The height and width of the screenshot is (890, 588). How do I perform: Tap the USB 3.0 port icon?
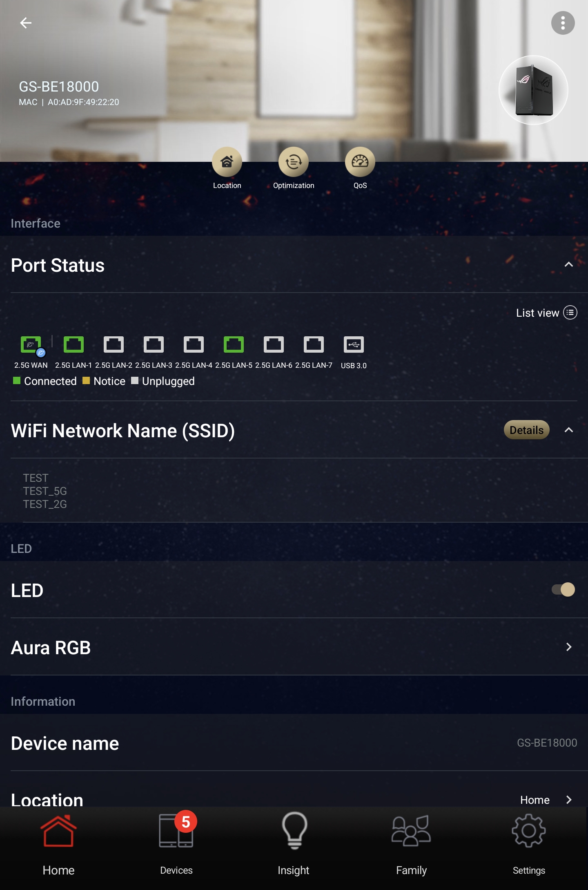click(x=354, y=345)
